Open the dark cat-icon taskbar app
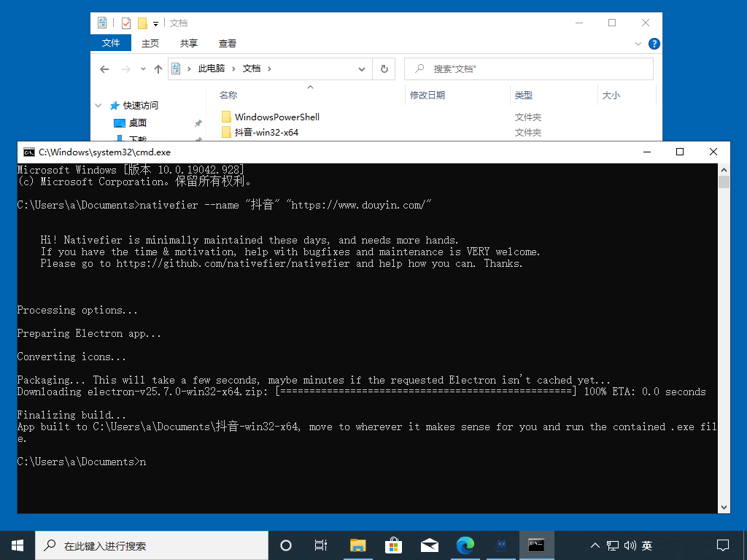Screen dimensions: 747x560 (x=500, y=545)
